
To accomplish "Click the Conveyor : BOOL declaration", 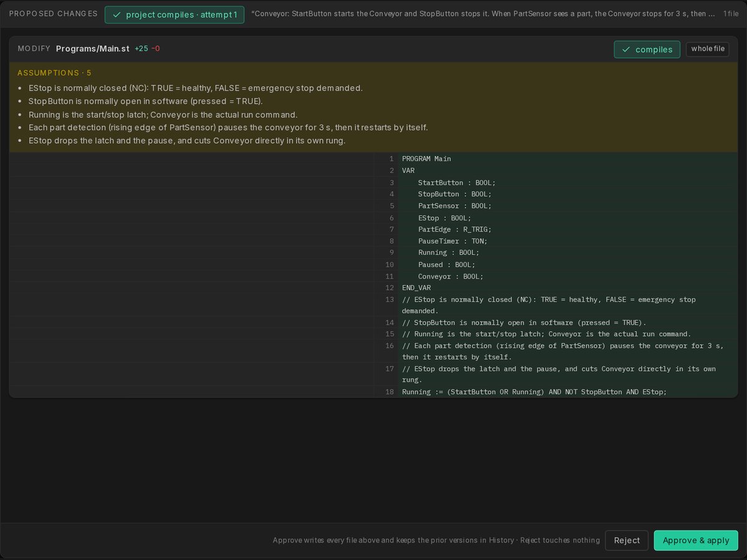I will click(x=451, y=276).
